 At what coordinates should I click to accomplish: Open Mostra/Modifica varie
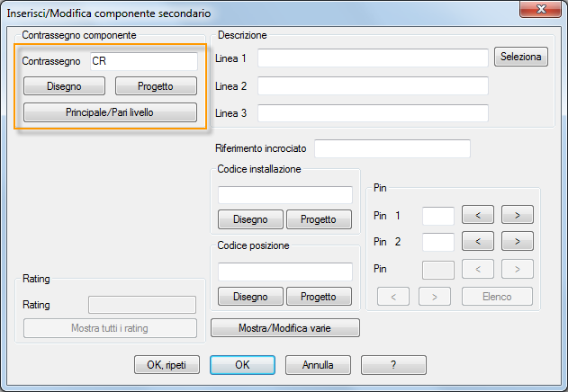tap(284, 328)
